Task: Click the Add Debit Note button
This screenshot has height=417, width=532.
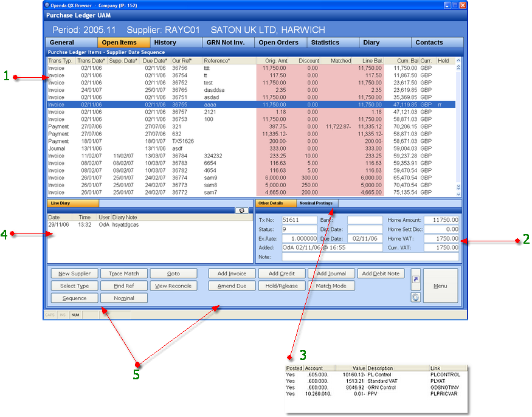Action: (x=381, y=274)
